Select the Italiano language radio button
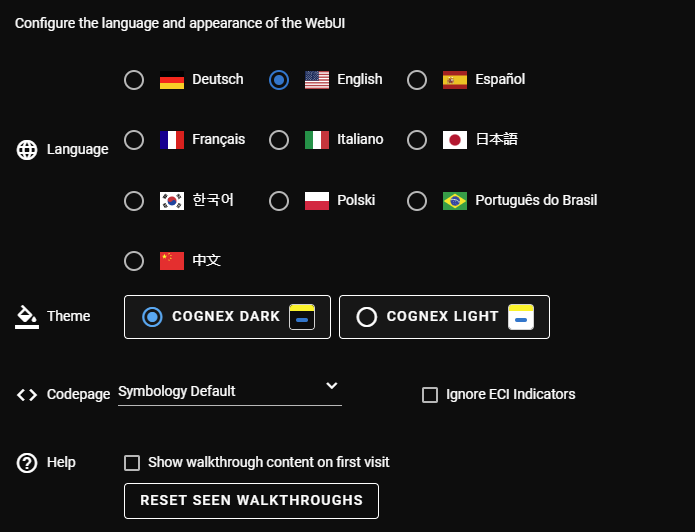Screen dimensions: 695x532 pyautogui.click(x=280, y=140)
